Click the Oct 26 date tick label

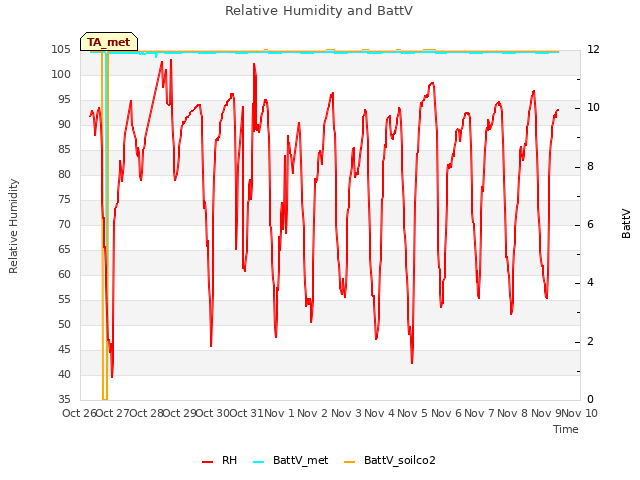[x=80, y=413]
